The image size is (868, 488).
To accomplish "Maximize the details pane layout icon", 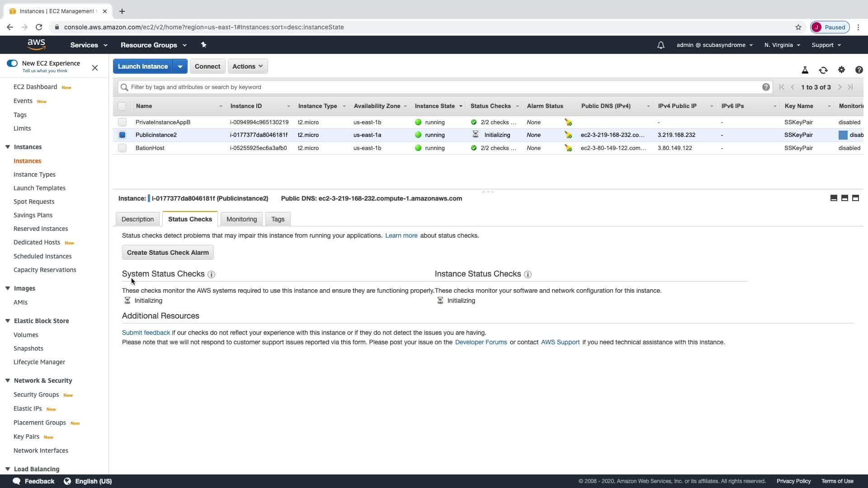I will click(855, 198).
